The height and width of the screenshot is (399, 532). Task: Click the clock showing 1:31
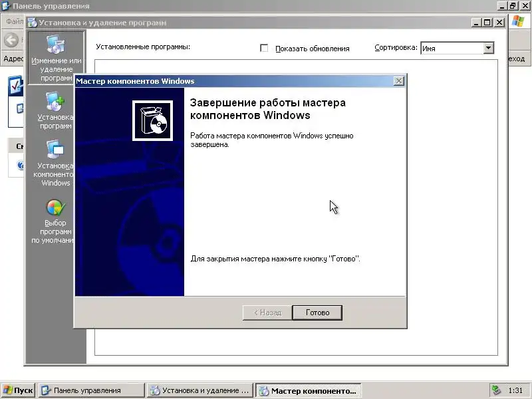coord(515,390)
